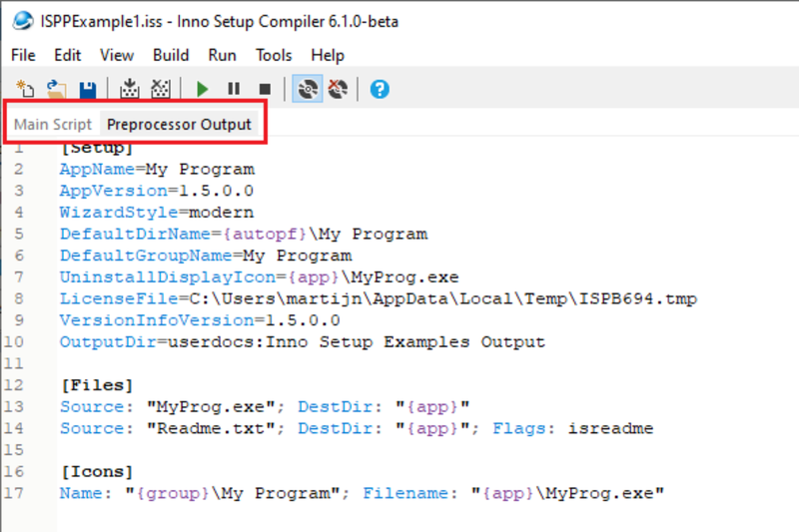The width and height of the screenshot is (799, 532).
Task: Run setup with the green play button
Action: [203, 89]
